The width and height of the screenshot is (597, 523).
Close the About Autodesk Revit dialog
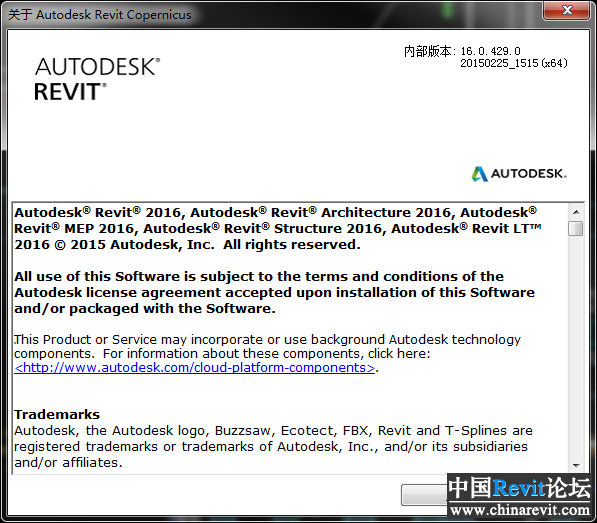click(x=567, y=10)
